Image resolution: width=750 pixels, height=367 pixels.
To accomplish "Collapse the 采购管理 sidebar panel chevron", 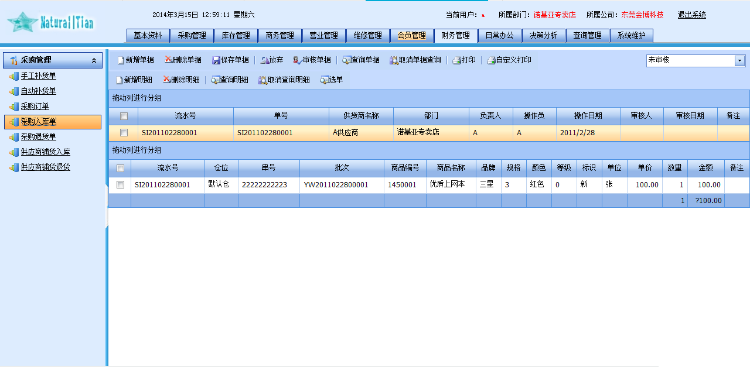I will click(x=94, y=61).
